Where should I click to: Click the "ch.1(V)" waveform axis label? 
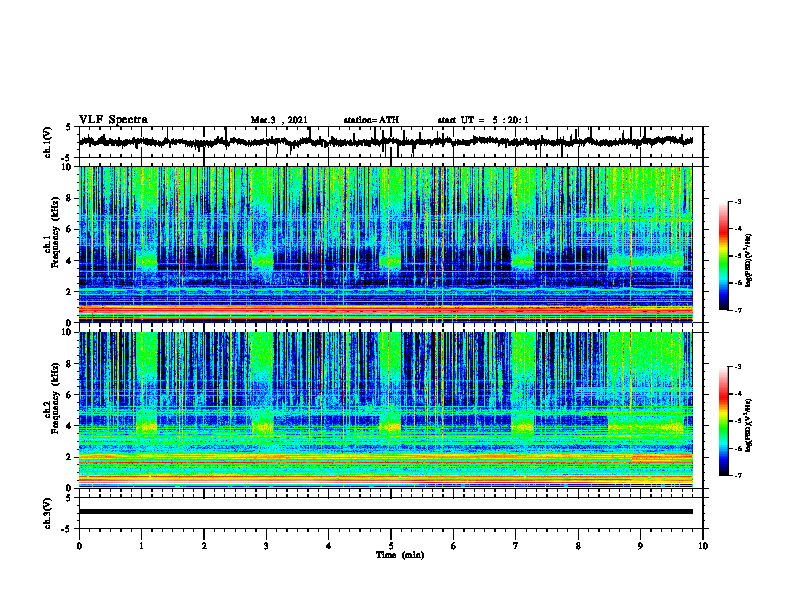tap(48, 142)
